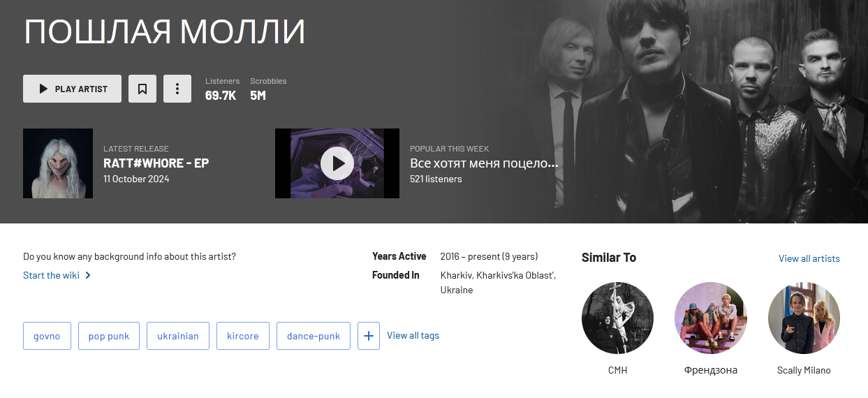Click View all artists link
Image resolution: width=868 pixels, height=398 pixels.
coord(809,258)
